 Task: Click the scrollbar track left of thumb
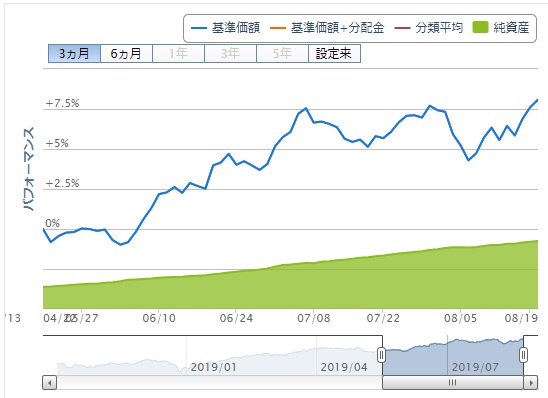point(219,383)
